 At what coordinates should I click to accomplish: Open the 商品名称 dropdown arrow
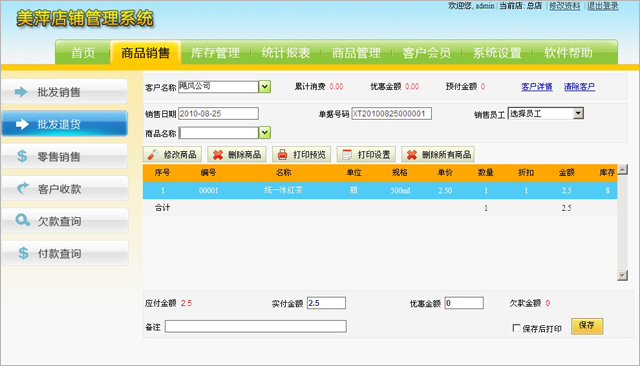264,133
